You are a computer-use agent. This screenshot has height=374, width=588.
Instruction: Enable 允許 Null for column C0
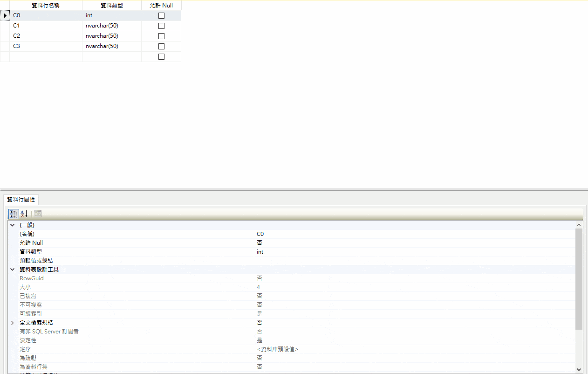click(x=161, y=15)
